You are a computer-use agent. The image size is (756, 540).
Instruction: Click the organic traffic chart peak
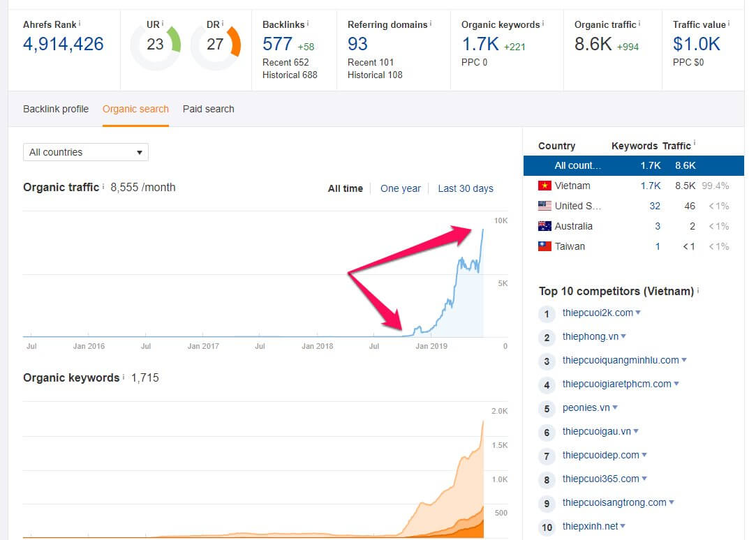click(482, 230)
